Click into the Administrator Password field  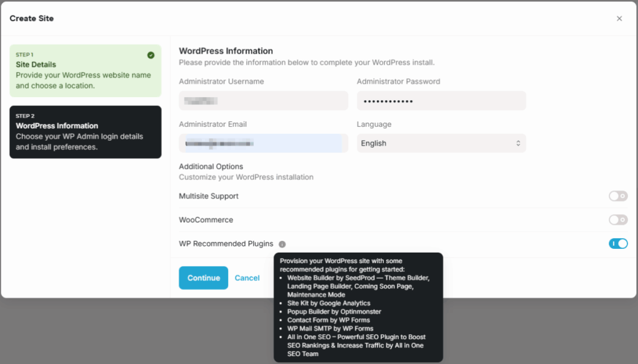pyautogui.click(x=441, y=101)
